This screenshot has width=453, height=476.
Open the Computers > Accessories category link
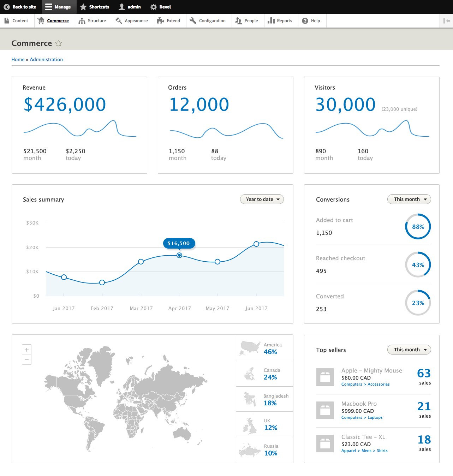365,384
